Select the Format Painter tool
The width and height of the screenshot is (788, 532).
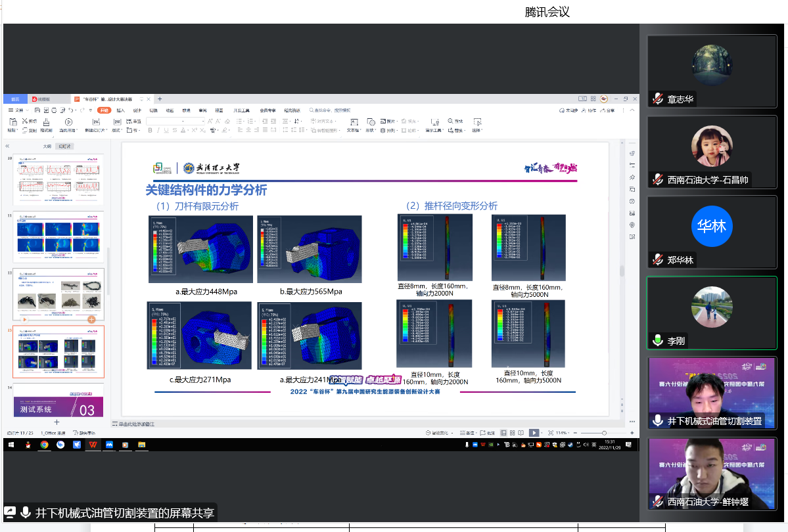pyautogui.click(x=47, y=123)
